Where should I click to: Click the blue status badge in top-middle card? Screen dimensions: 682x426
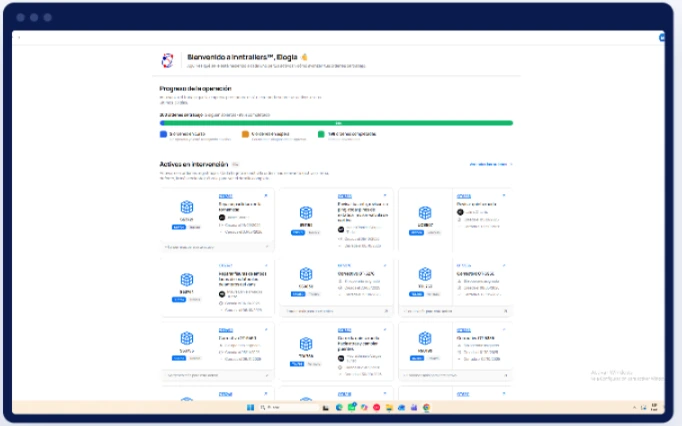298,233
